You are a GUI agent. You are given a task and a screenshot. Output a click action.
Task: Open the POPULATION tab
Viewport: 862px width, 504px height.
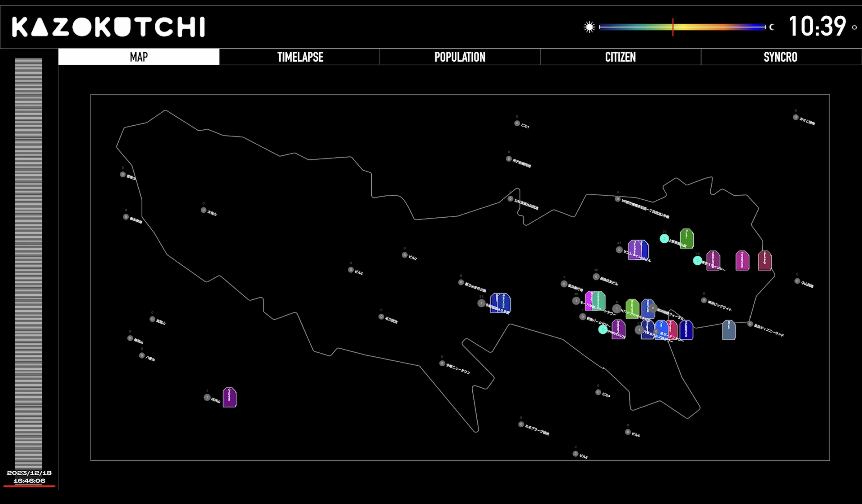pos(460,57)
